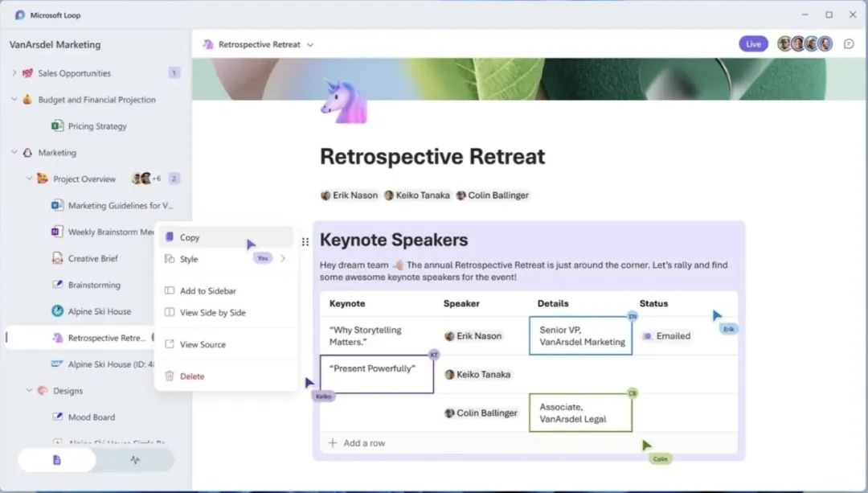This screenshot has width=868, height=493.
Task: Choose View Side by Side
Action: click(x=227, y=312)
